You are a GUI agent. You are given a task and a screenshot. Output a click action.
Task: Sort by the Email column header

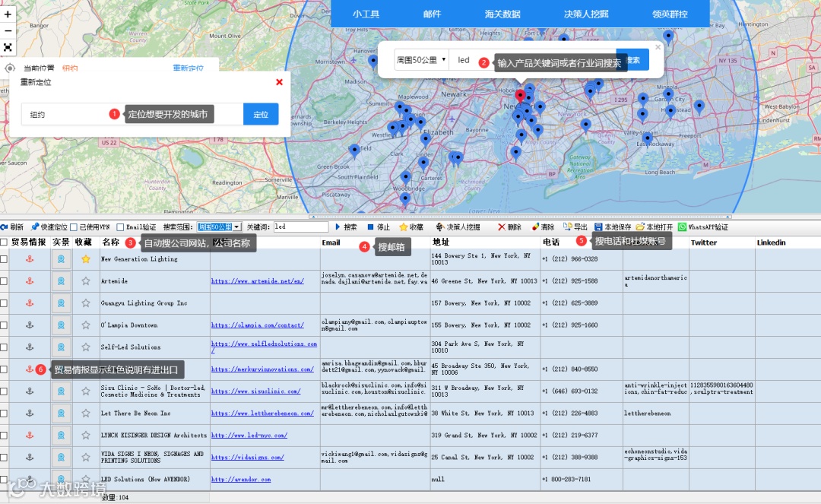click(331, 242)
